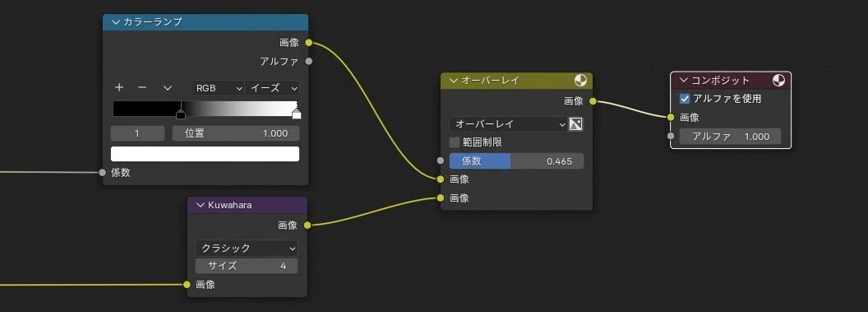868x312 pixels.
Task: Click the Composite node preview sphere icon
Action: [778, 81]
